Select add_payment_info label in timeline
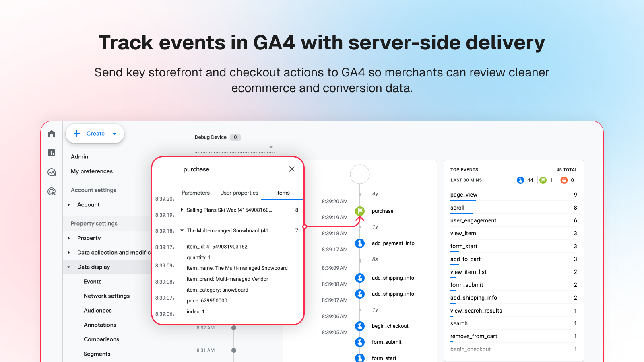This screenshot has width=644, height=362. 393,243
